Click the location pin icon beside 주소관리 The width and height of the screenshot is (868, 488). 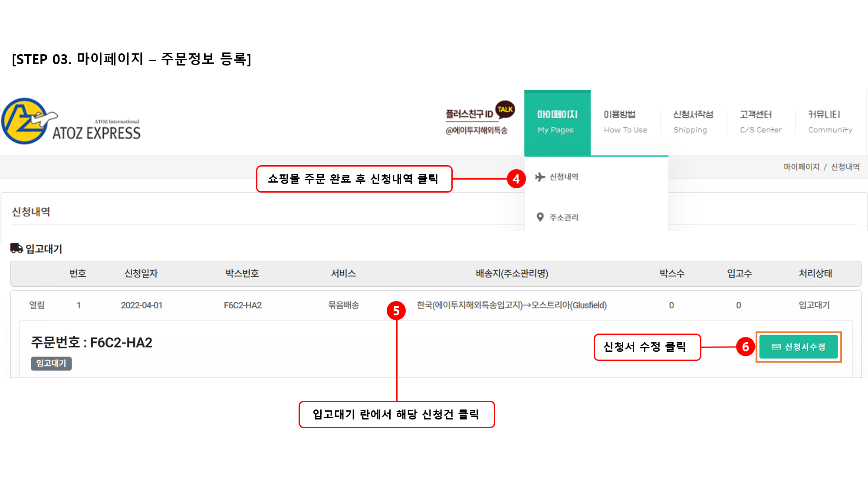point(540,217)
